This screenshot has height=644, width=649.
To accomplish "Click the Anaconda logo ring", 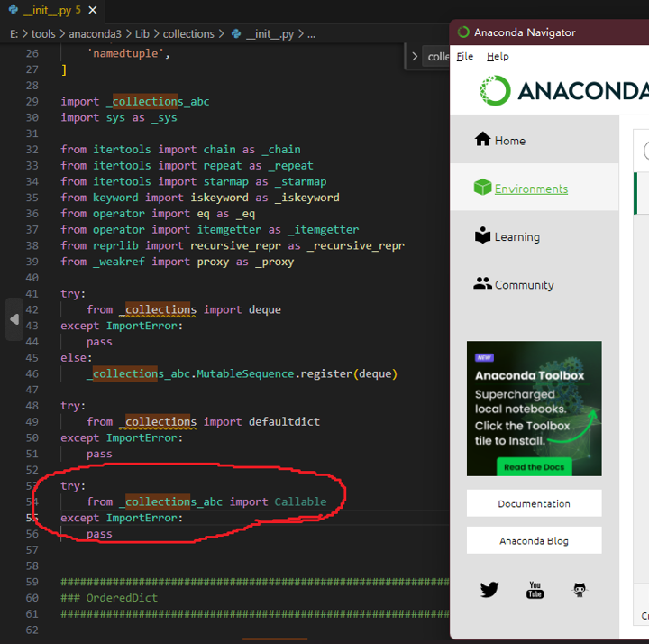I will point(495,90).
